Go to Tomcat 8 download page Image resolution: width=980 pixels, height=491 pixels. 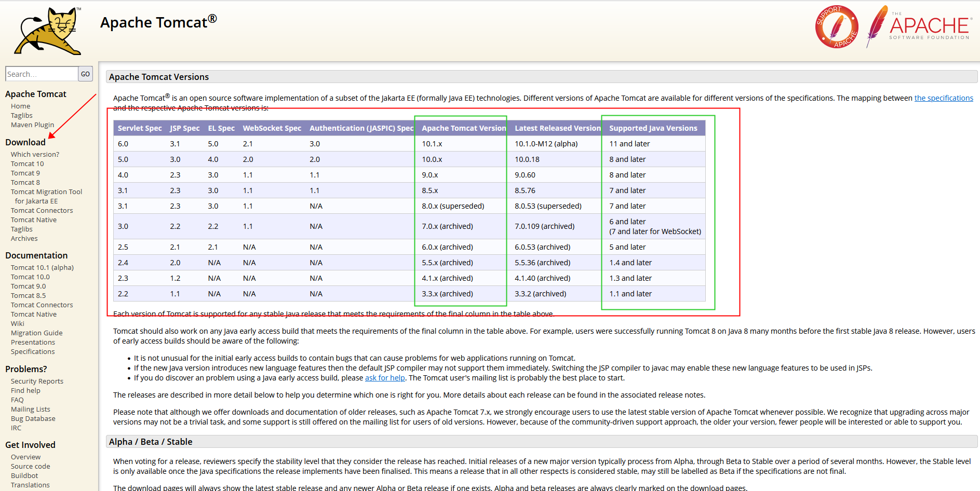(25, 182)
